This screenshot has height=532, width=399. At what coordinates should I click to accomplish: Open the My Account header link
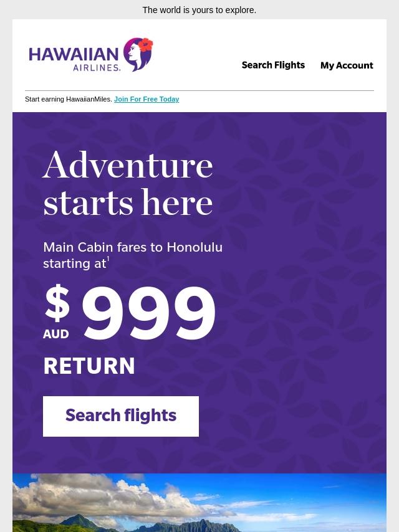(x=347, y=65)
